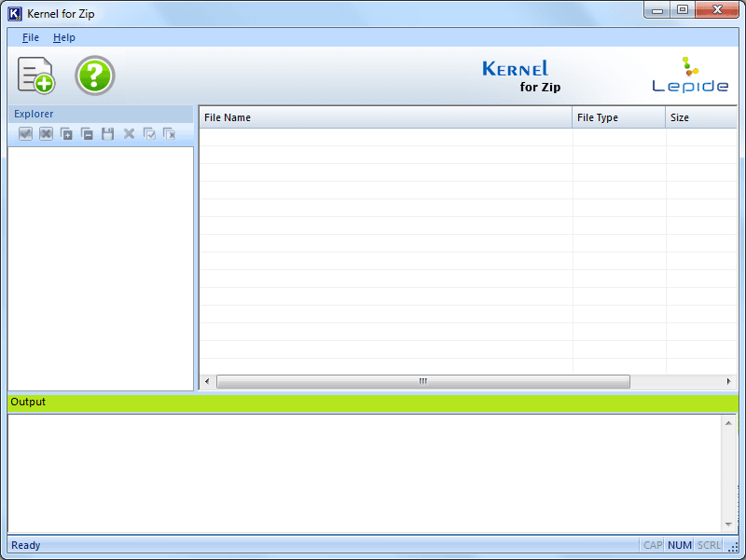Click the Lepide logo
Screen dimensions: 746x560
[690, 75]
